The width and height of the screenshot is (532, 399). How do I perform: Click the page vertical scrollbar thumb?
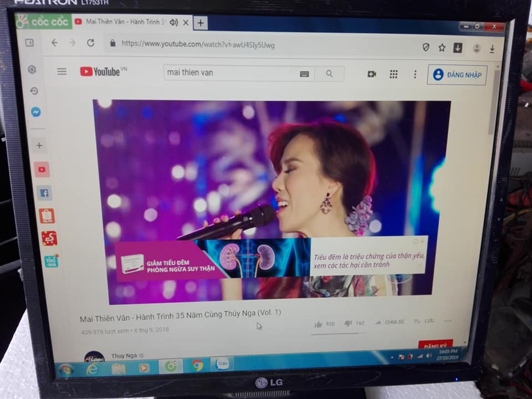(495, 102)
